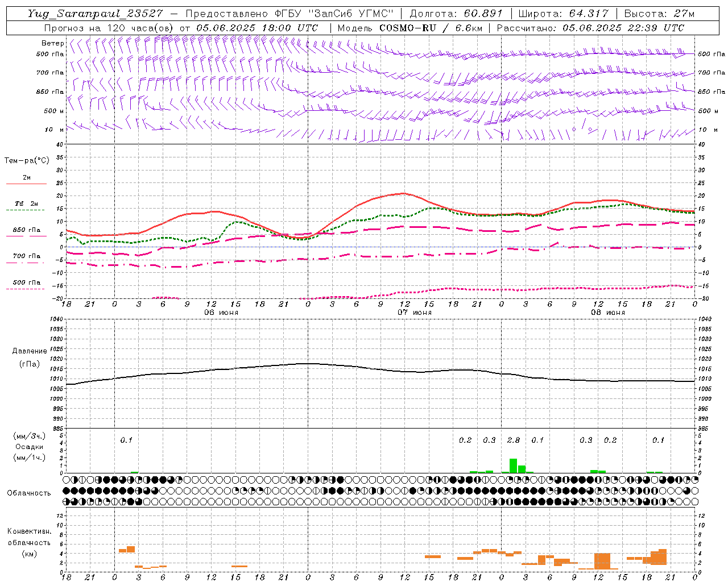728x582 pixels.
Task: Click the (мм/3ч.) precipitation unit label
Action: tap(29, 436)
